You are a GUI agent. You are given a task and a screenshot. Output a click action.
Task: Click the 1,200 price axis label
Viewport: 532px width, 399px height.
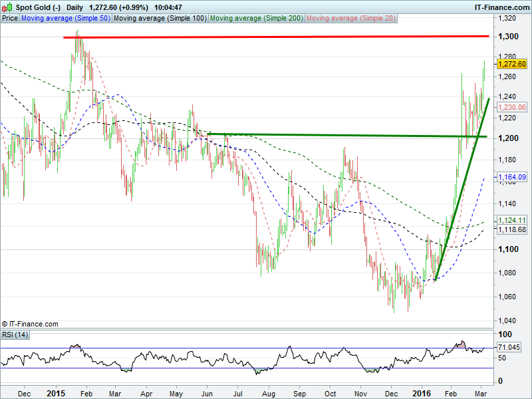pyautogui.click(x=508, y=138)
